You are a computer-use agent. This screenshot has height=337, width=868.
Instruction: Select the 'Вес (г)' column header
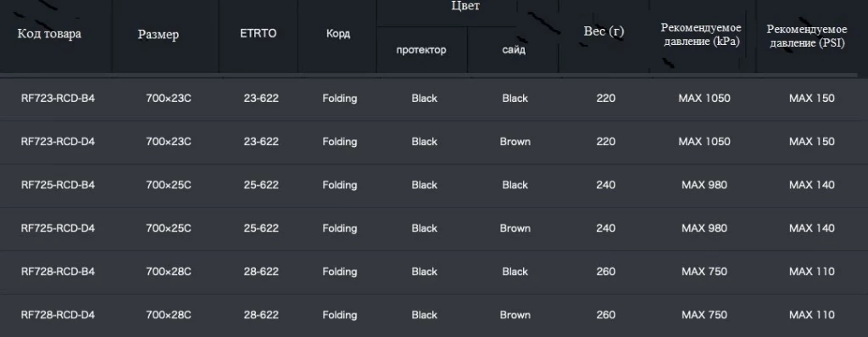click(x=604, y=31)
